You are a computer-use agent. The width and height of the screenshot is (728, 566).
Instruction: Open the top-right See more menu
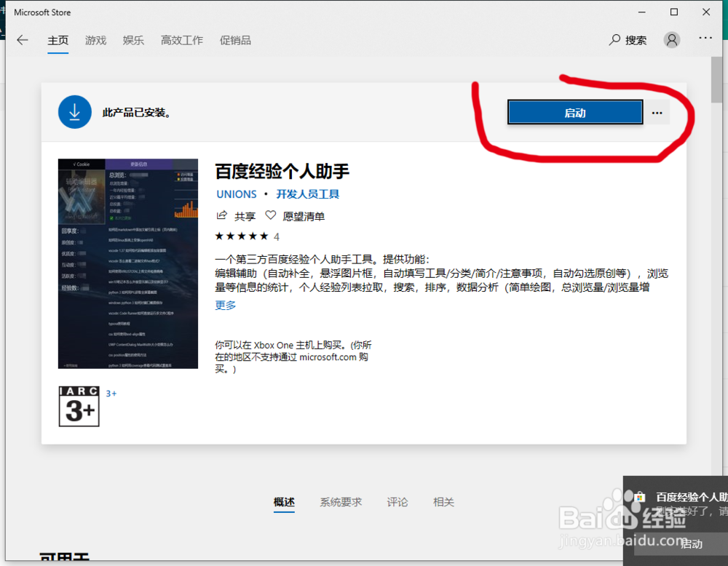pyautogui.click(x=705, y=40)
